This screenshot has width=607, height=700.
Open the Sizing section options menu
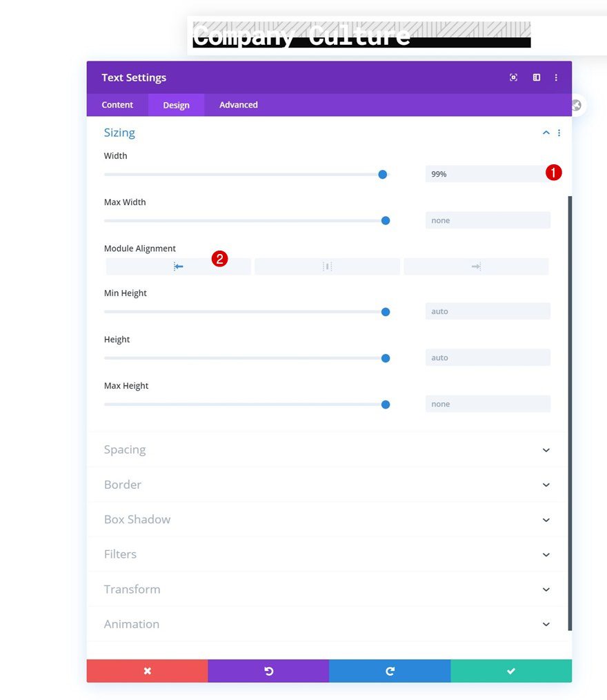point(559,133)
